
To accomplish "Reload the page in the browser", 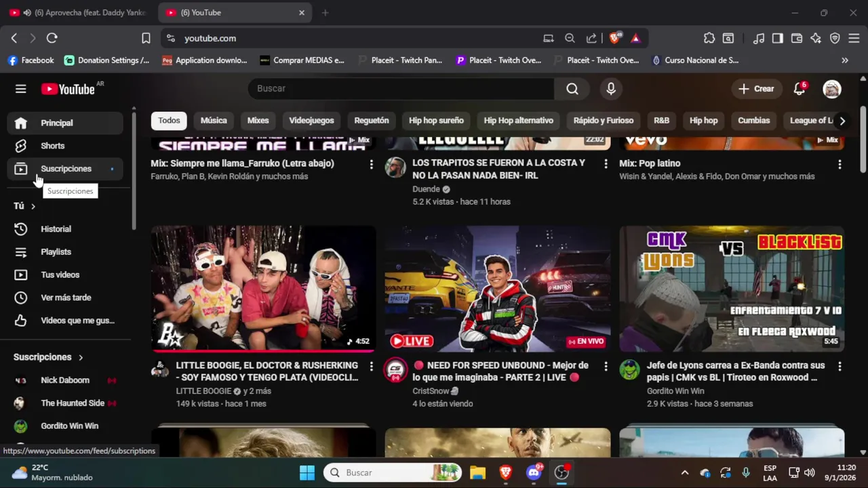I will (52, 39).
